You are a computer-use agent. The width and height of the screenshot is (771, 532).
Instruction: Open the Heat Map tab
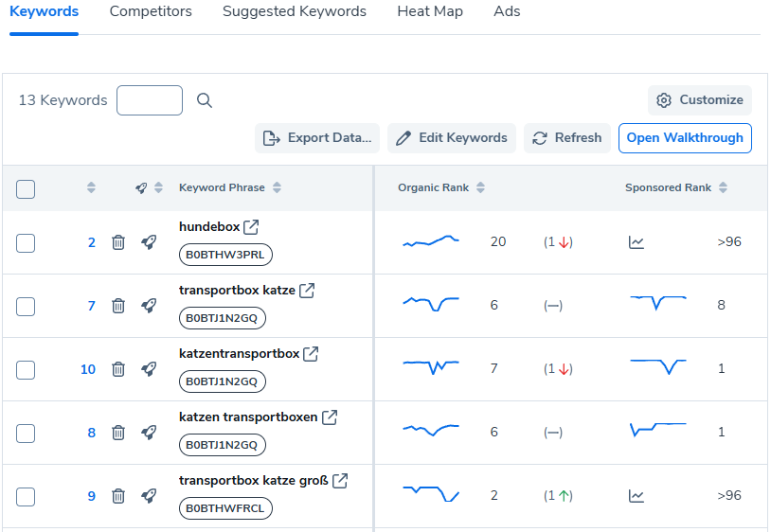point(430,12)
